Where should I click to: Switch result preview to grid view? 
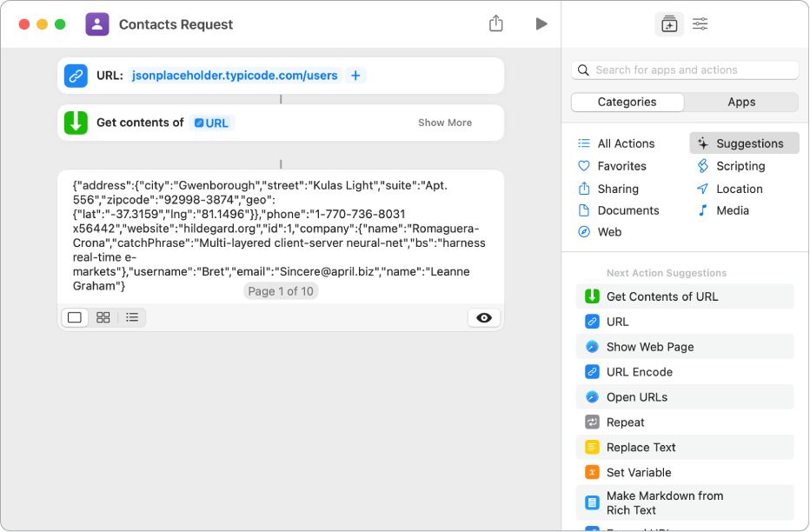coord(103,317)
